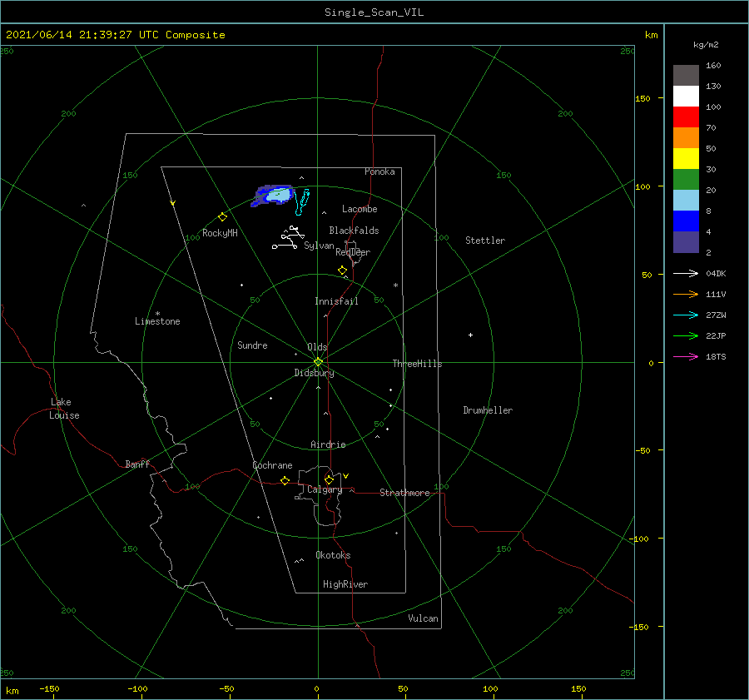
Task: Click the white storm track symbol near Sylvan
Action: [288, 238]
